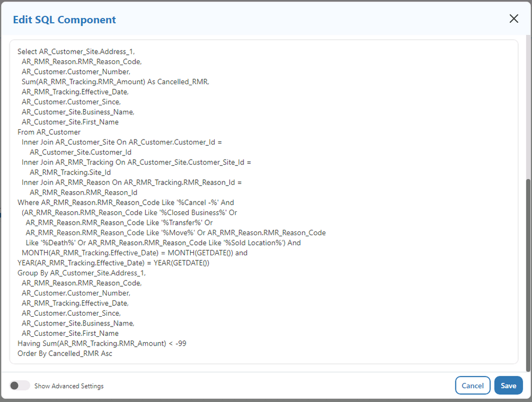Click the Inner Join AR_RMR_Reason line
The image size is (532, 402).
click(132, 182)
